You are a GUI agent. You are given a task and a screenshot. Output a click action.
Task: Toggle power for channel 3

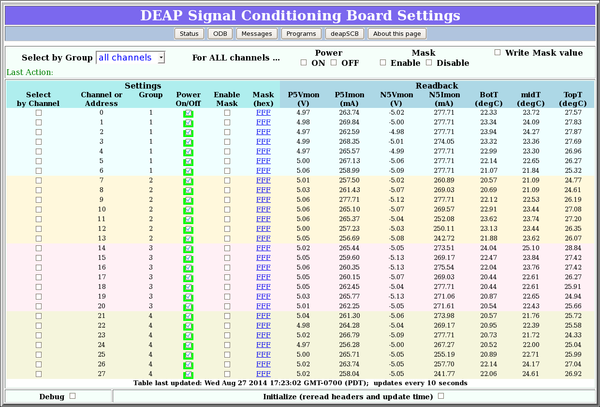(x=188, y=142)
